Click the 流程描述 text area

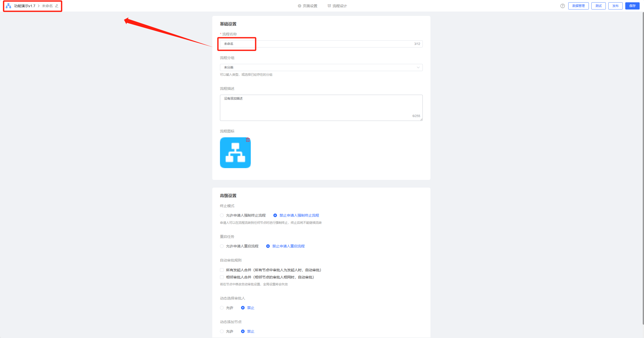[x=321, y=108]
